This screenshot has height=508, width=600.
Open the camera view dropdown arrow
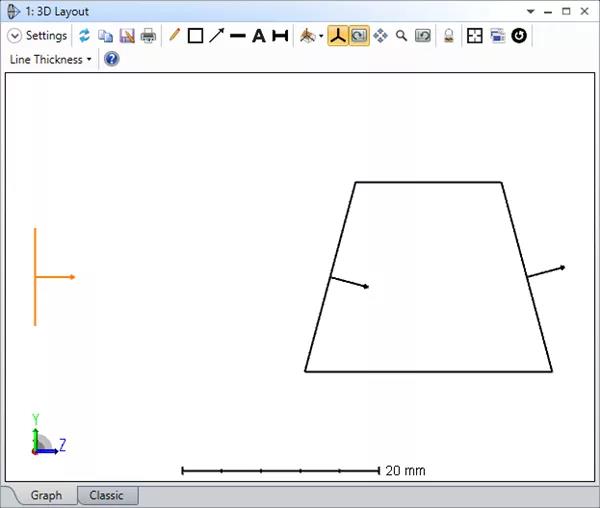pos(321,37)
